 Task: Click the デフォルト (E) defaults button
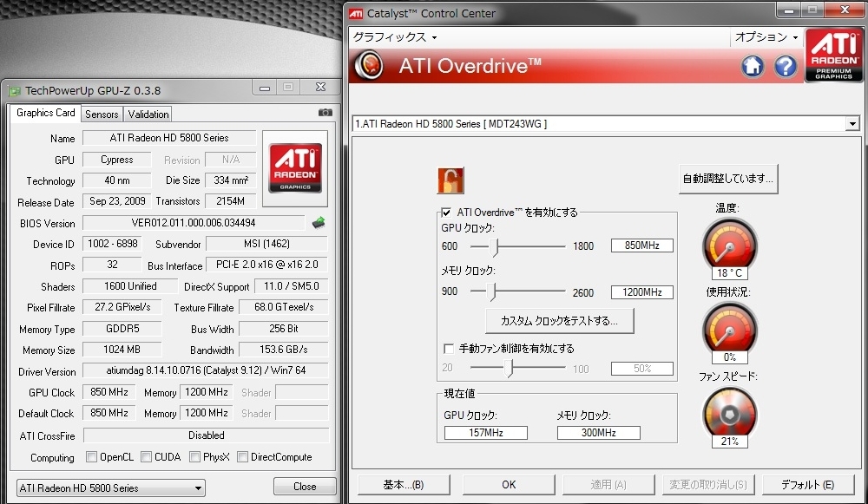[807, 485]
